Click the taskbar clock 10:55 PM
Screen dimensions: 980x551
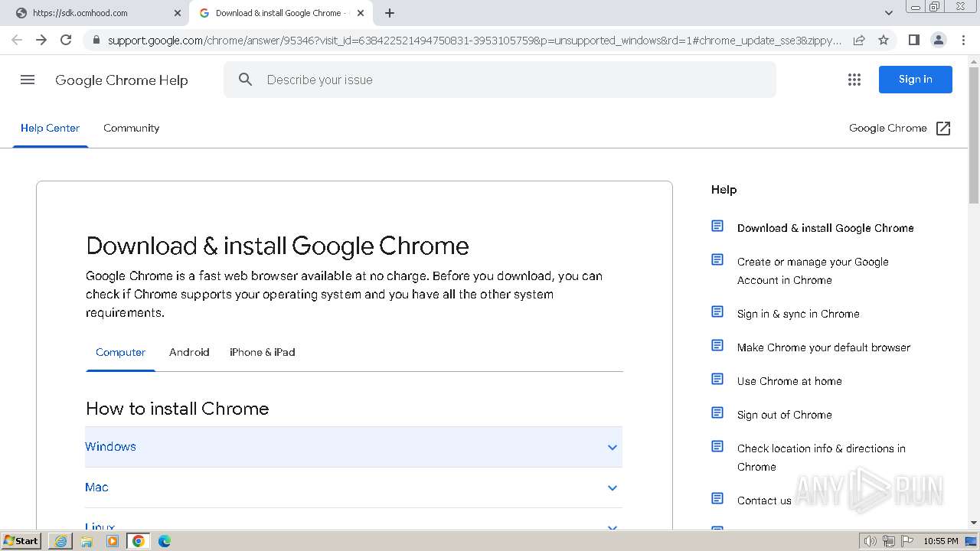coord(940,541)
